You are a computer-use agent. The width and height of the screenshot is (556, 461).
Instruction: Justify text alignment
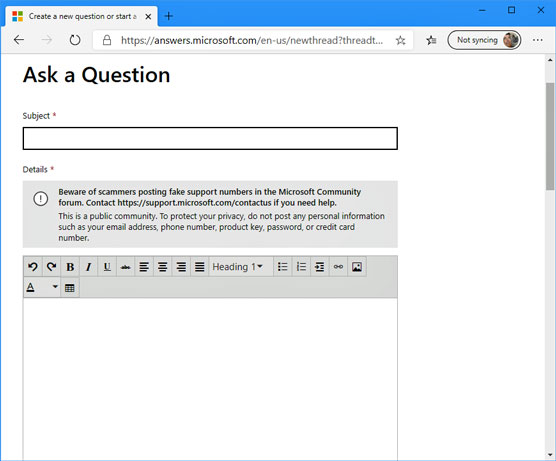click(200, 267)
